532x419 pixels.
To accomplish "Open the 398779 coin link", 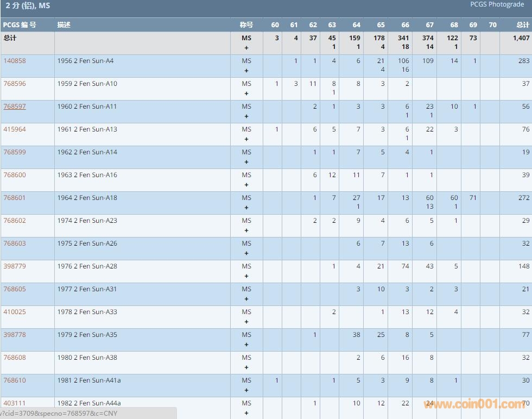I will point(15,266).
